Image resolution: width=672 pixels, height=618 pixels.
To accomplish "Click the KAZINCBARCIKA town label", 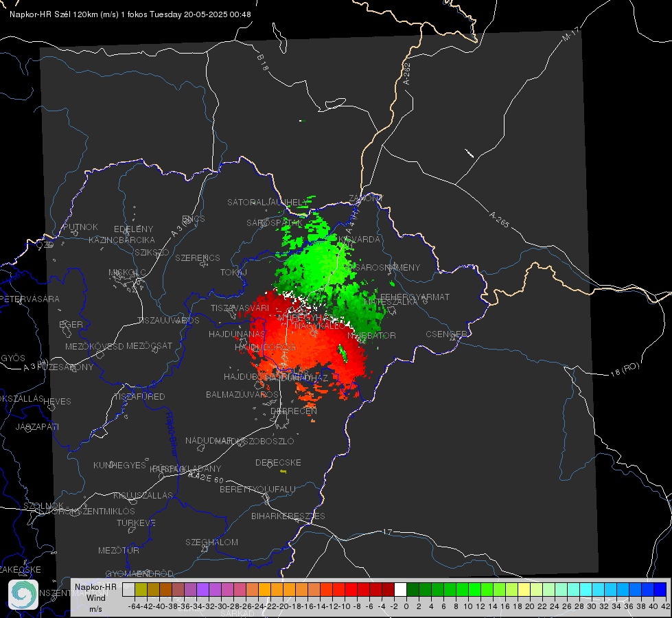I will point(121,240).
